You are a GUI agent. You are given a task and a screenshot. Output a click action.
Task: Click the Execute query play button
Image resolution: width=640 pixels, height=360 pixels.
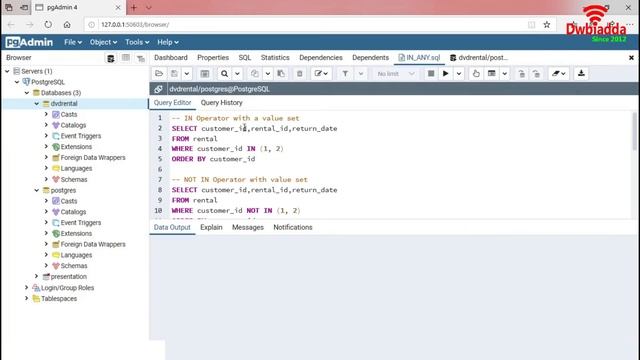[446, 74]
